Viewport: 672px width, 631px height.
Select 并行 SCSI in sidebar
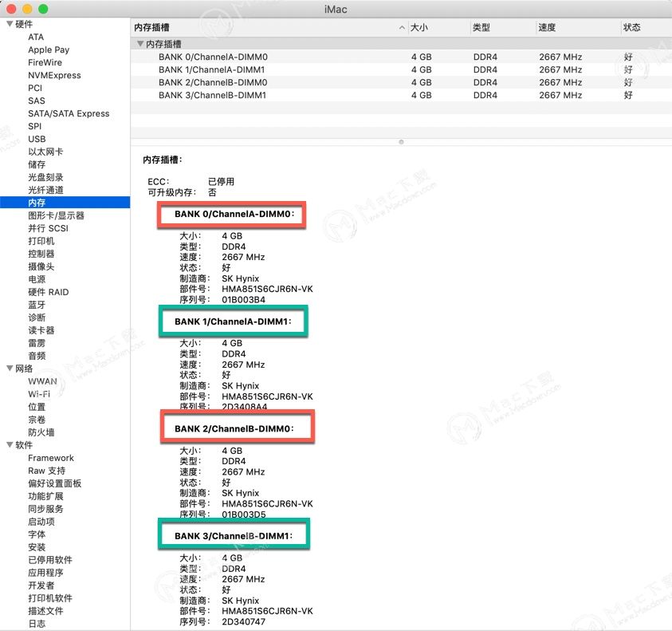tap(48, 228)
